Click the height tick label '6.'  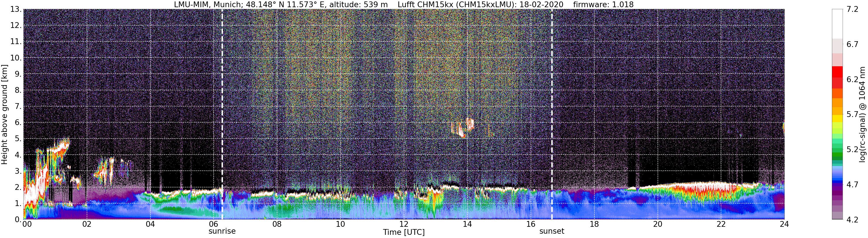[18, 122]
